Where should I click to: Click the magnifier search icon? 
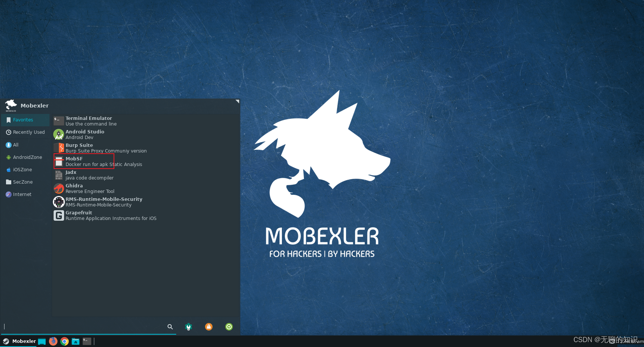pyautogui.click(x=170, y=327)
